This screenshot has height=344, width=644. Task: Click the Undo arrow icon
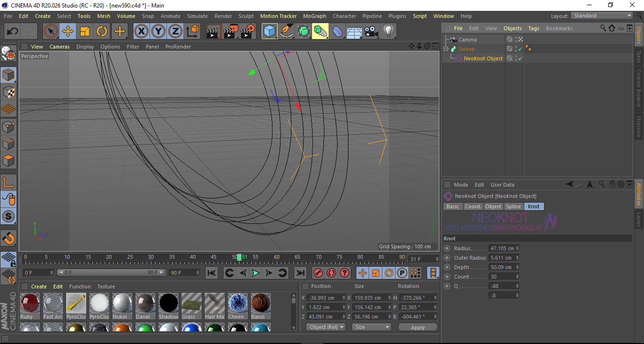(x=12, y=32)
